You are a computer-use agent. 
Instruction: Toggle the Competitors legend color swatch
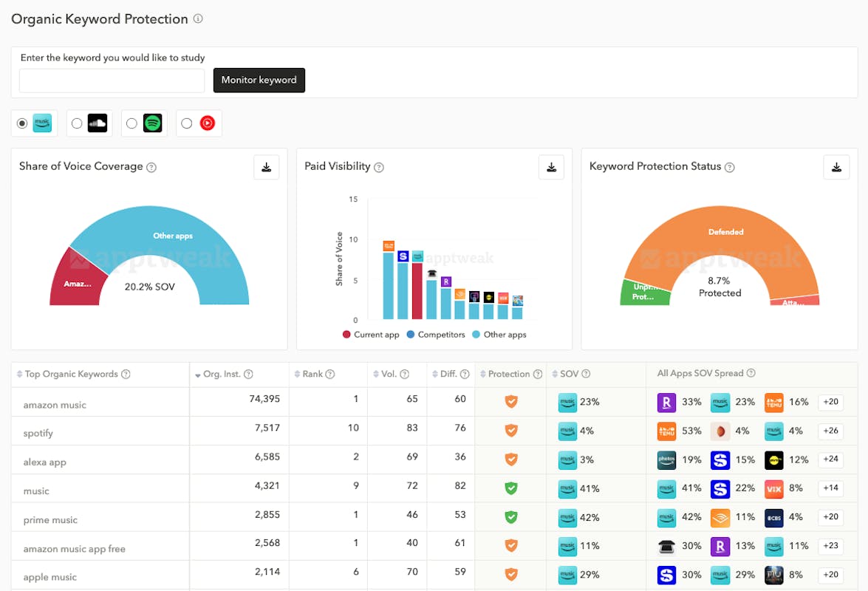pos(411,335)
